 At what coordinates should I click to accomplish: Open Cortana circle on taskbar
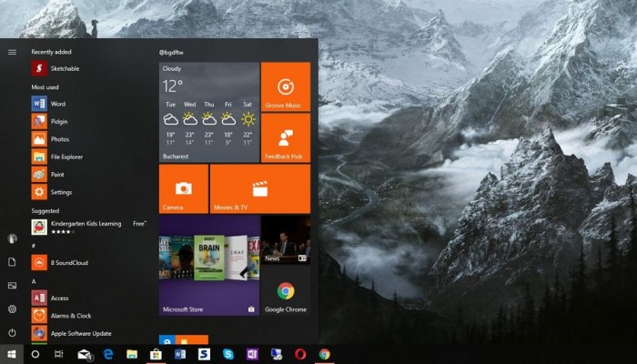pos(35,354)
